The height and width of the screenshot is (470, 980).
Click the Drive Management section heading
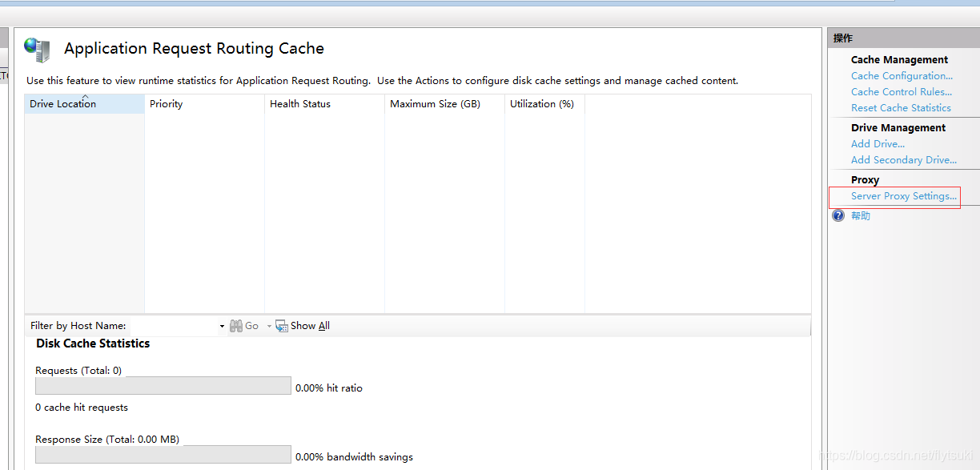898,128
